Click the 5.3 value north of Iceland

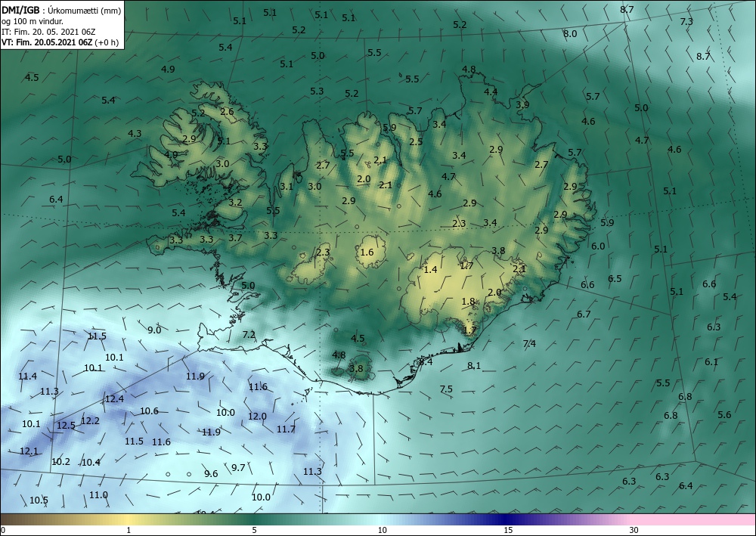(317, 91)
